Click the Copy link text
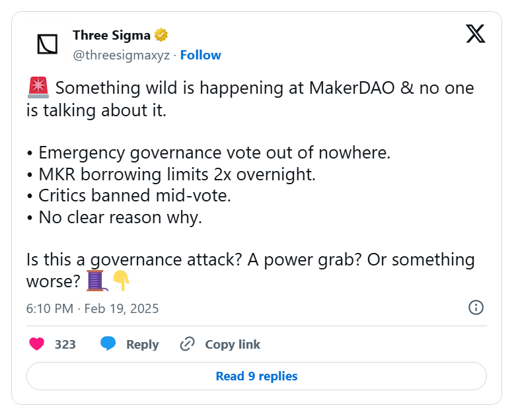 click(233, 344)
